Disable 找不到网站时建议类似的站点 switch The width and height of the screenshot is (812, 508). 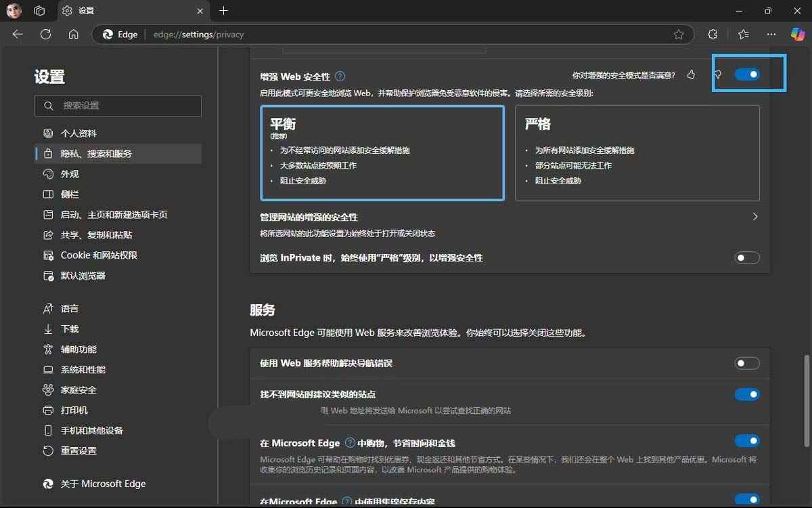click(747, 394)
